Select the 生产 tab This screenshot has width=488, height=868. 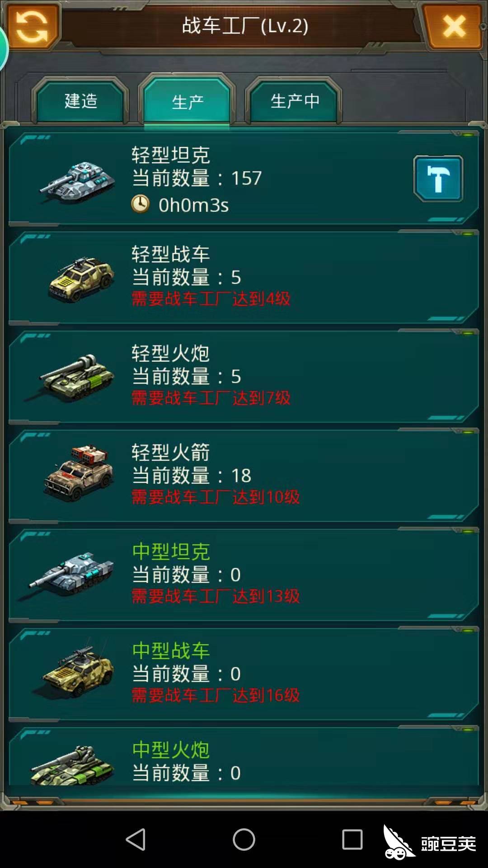point(187,101)
